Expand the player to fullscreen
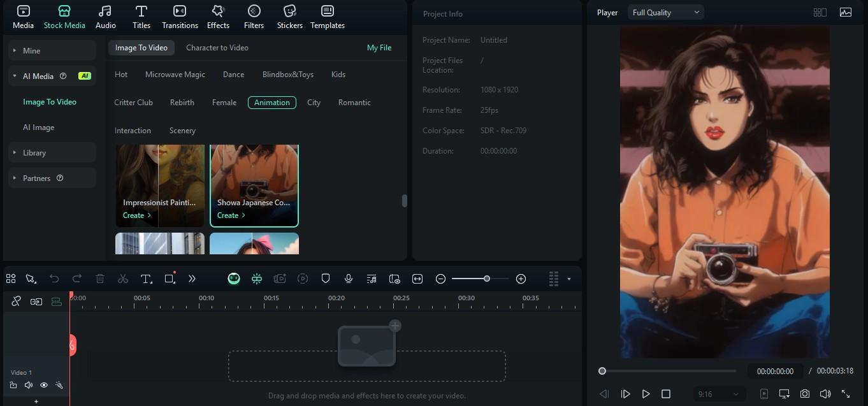Image resolution: width=868 pixels, height=406 pixels. 846,394
